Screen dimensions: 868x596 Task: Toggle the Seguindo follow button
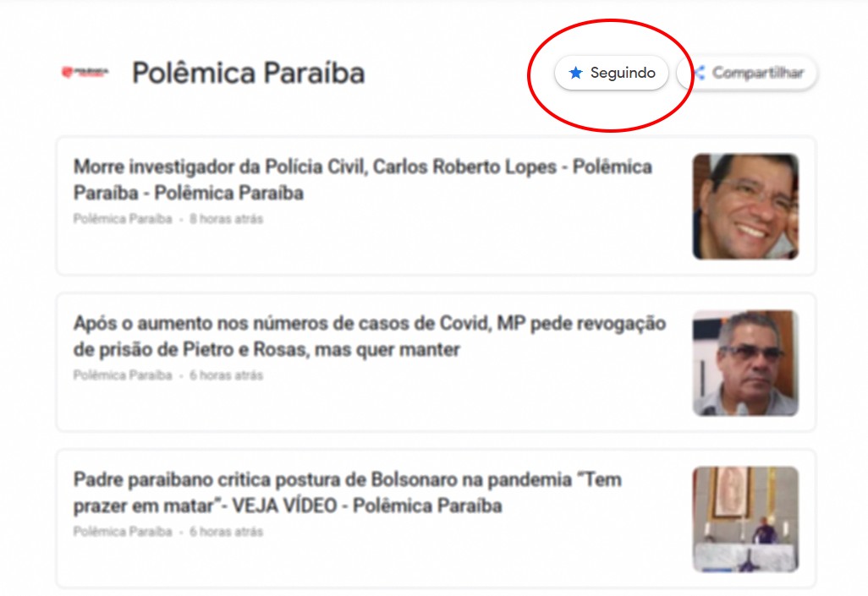pyautogui.click(x=612, y=73)
